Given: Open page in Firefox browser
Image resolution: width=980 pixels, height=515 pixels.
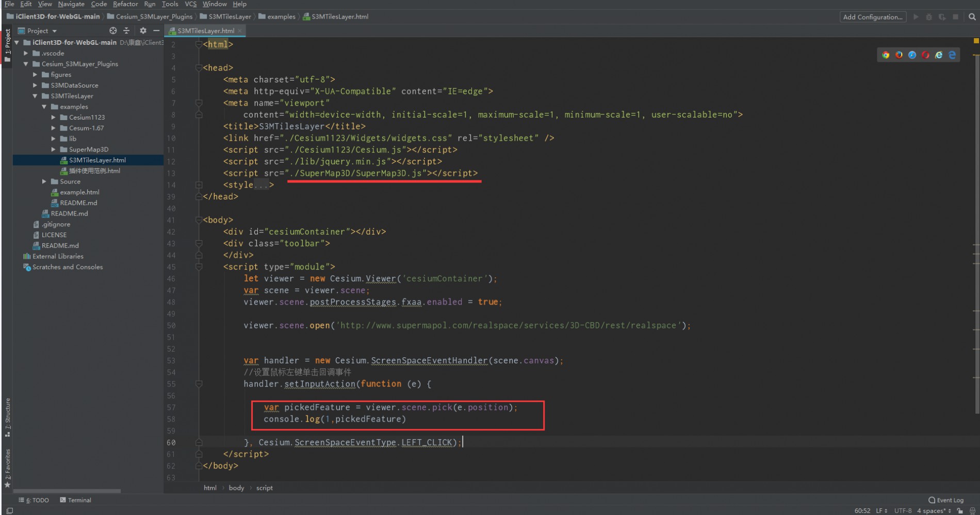Looking at the screenshot, I should (899, 55).
